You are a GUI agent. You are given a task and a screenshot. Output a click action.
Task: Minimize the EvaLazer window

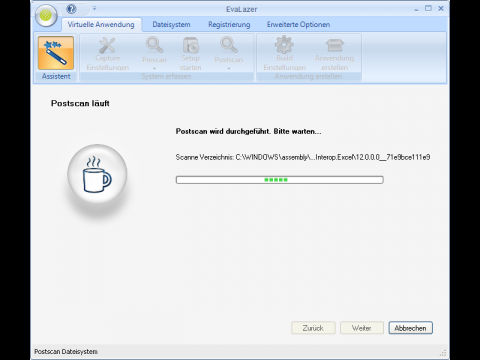[416, 9]
